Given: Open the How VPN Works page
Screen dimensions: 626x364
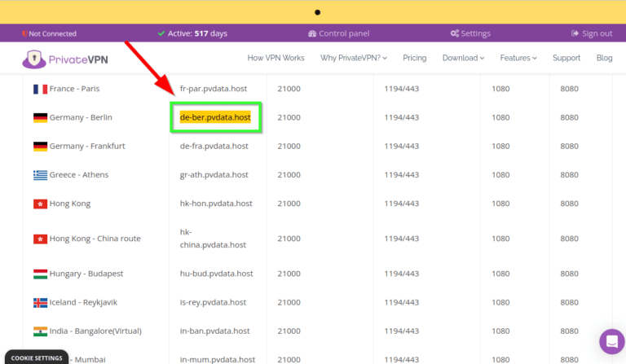Looking at the screenshot, I should (x=276, y=58).
